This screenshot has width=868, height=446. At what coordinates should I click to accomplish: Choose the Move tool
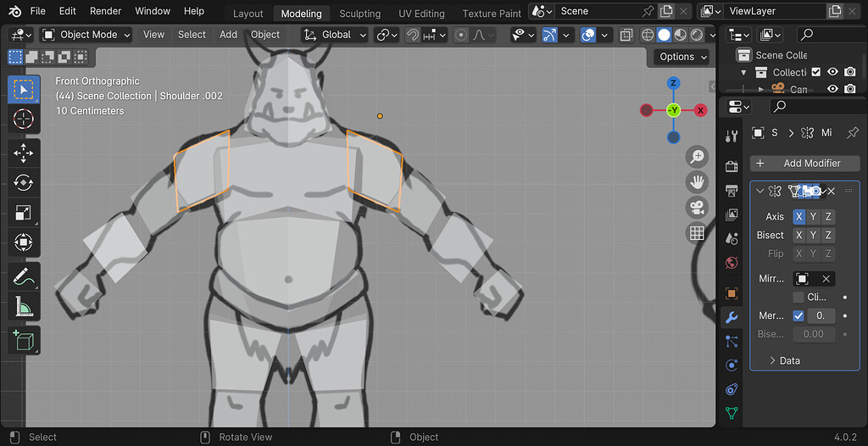(x=23, y=153)
